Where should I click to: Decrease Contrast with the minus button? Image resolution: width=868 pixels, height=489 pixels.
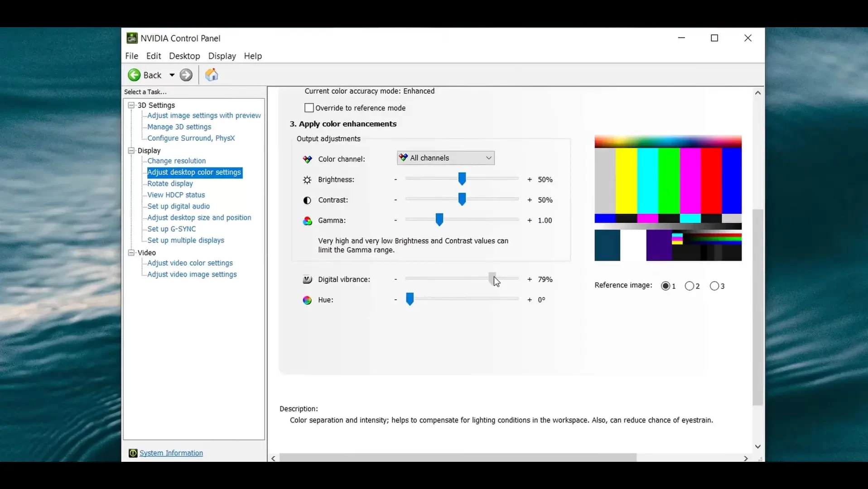(x=395, y=200)
